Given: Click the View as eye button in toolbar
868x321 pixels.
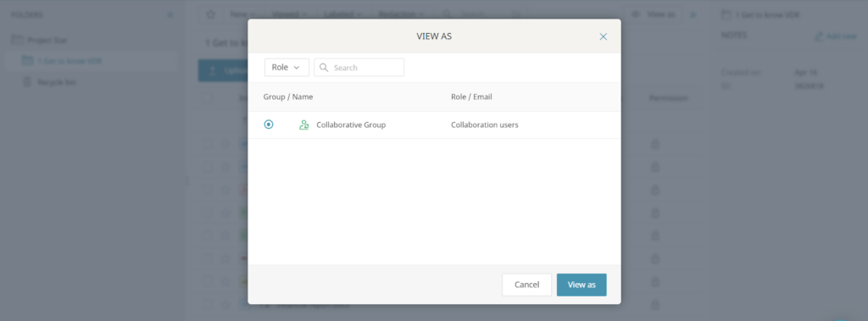Looking at the screenshot, I should (x=654, y=14).
